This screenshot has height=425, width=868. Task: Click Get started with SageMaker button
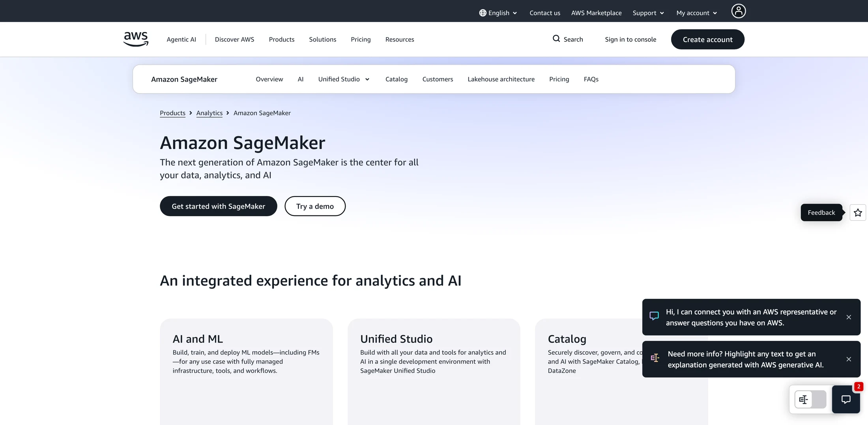click(218, 206)
